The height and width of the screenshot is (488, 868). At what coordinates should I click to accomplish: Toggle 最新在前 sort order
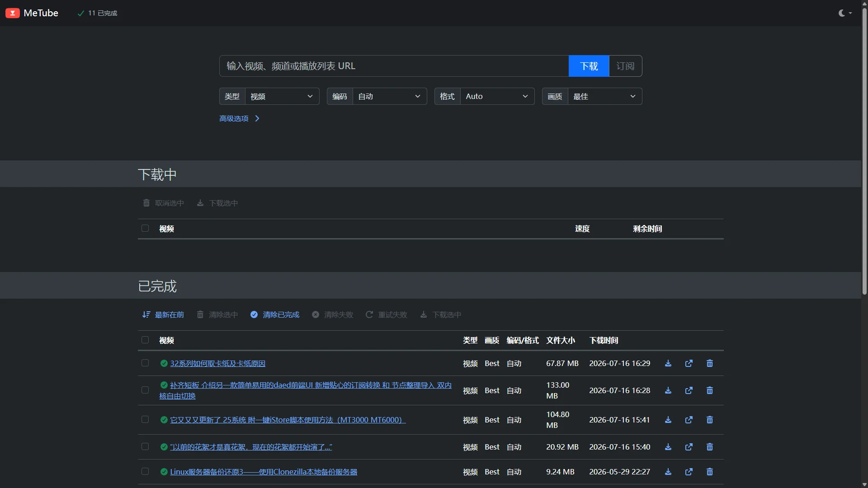point(163,315)
